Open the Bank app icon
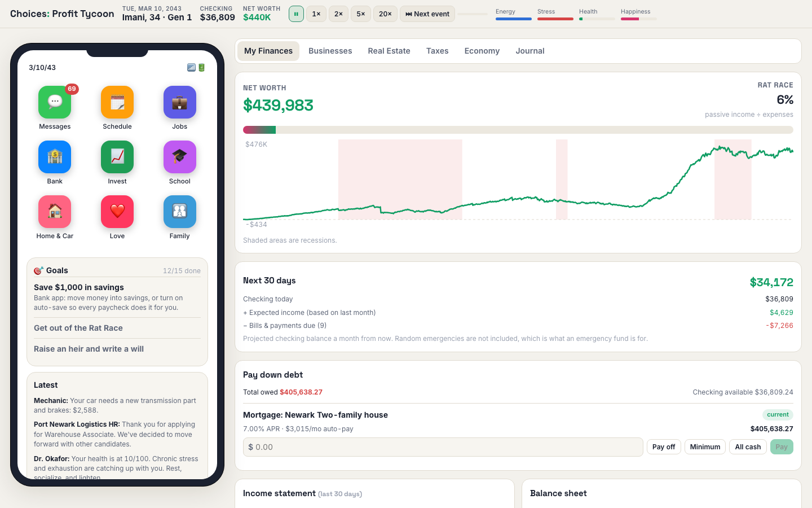This screenshot has width=812, height=508. 55,157
